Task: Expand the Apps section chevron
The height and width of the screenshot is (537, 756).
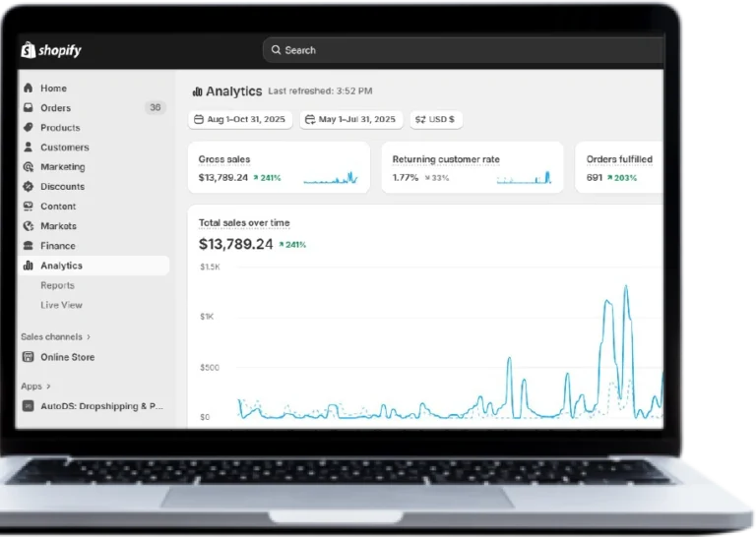Action: [48, 387]
